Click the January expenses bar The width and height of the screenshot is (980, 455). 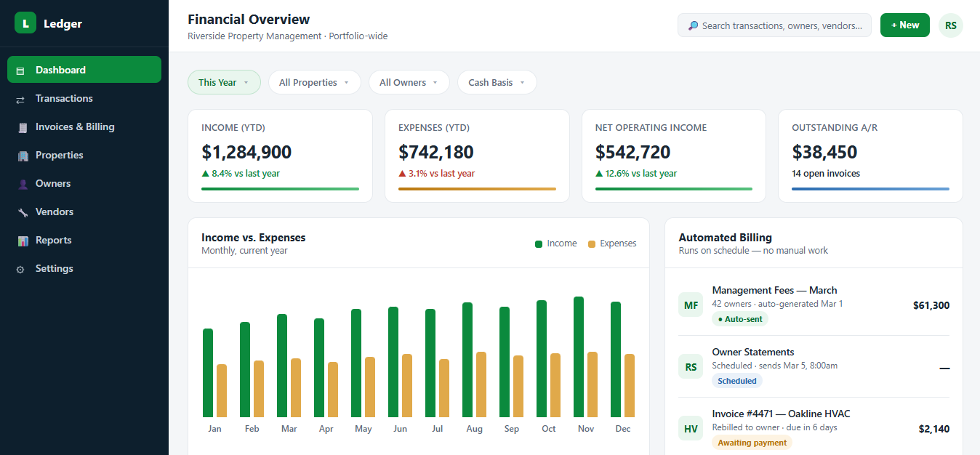click(x=222, y=390)
